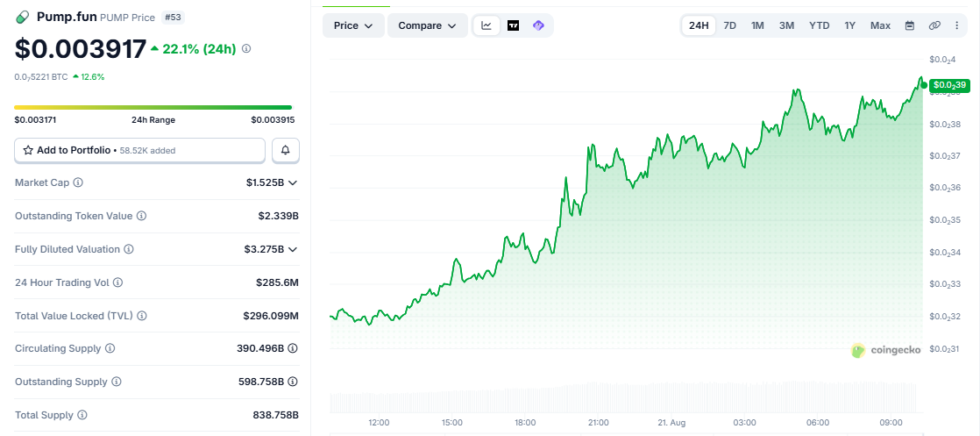Select the 1M time range

[757, 25]
